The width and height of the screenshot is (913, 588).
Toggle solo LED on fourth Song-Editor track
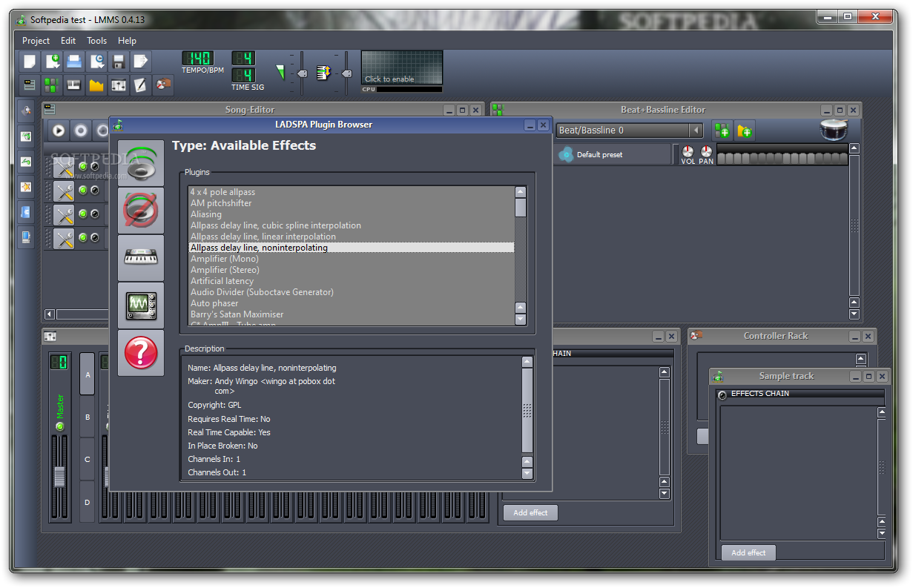coord(94,238)
